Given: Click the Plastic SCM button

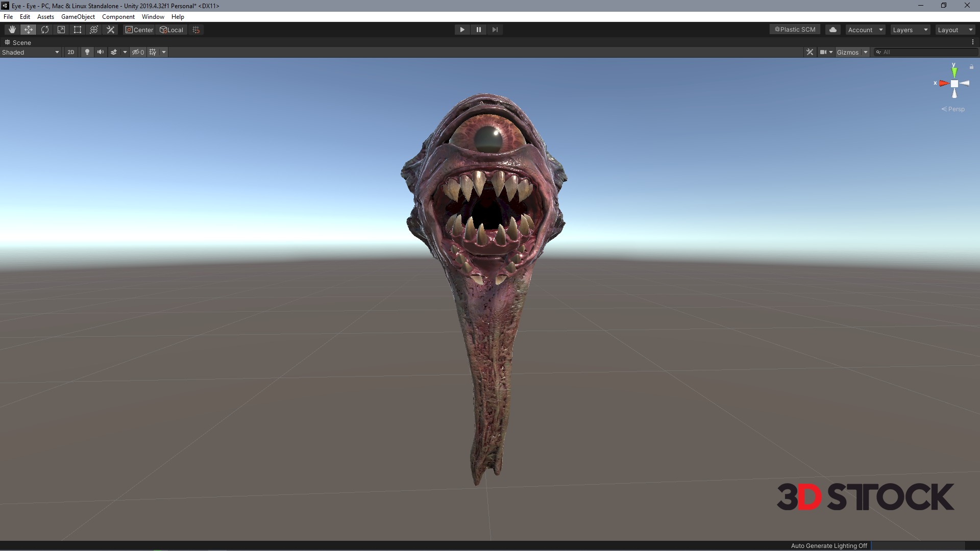Looking at the screenshot, I should (795, 30).
